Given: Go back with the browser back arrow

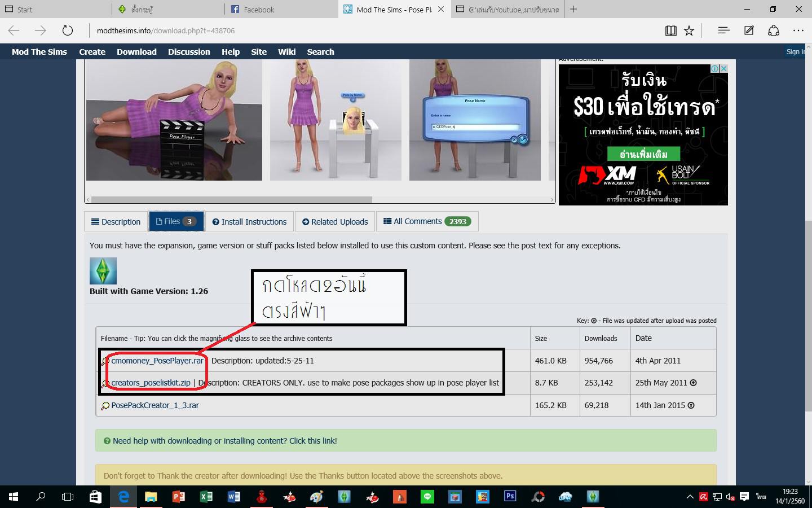Looking at the screenshot, I should click(14, 30).
